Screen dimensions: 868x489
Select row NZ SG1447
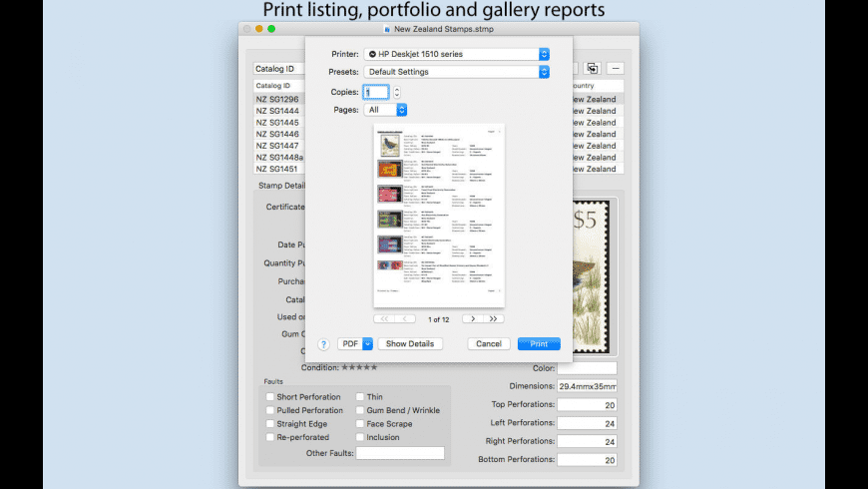click(279, 146)
